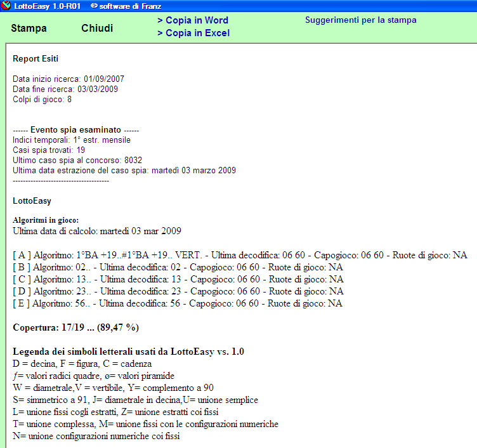Click Ultima data di calcolo line
477x448 pixels.
pyautogui.click(x=97, y=231)
